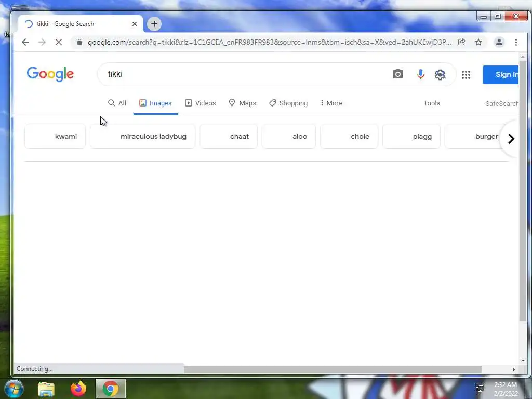Open a new tab with the plus button
The height and width of the screenshot is (399, 532).
pos(154,24)
